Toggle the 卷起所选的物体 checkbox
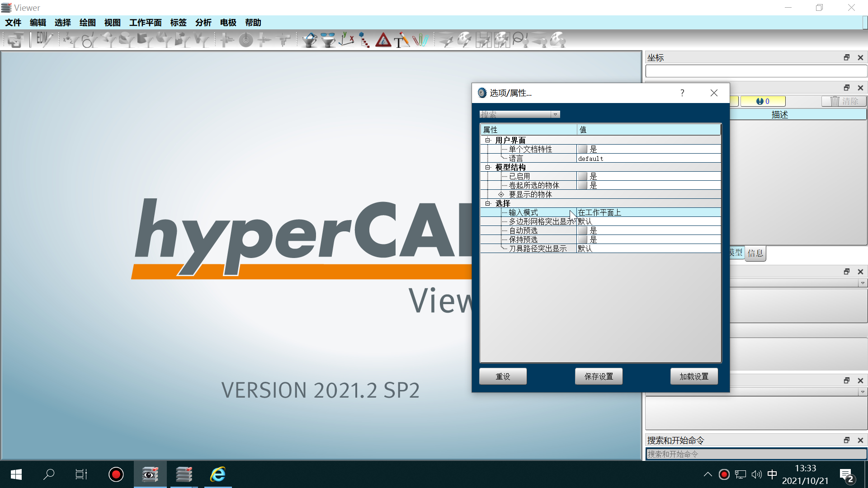This screenshot has width=868, height=488. pyautogui.click(x=582, y=185)
